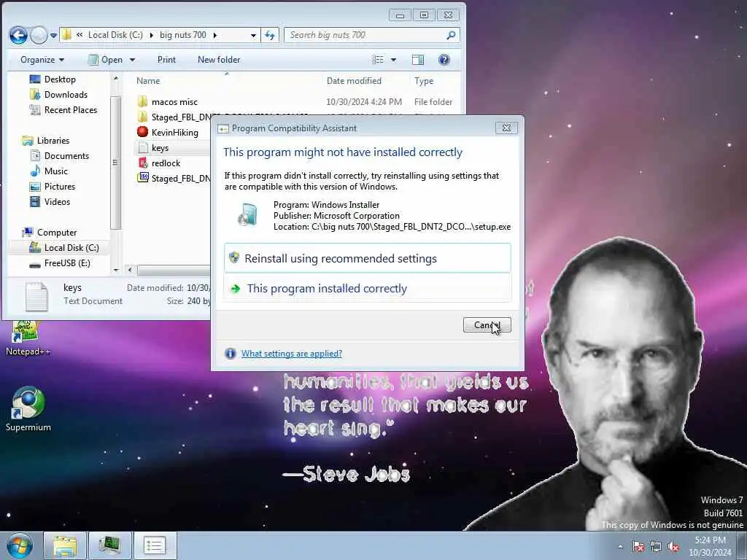Click the change view icon
This screenshot has width=747, height=560.
377,60
